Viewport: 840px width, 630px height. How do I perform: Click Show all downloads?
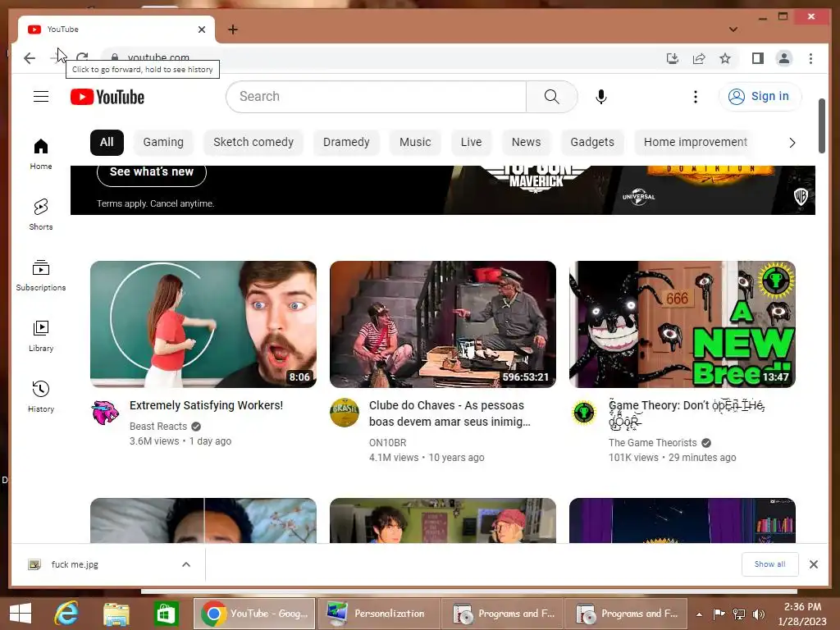point(769,564)
